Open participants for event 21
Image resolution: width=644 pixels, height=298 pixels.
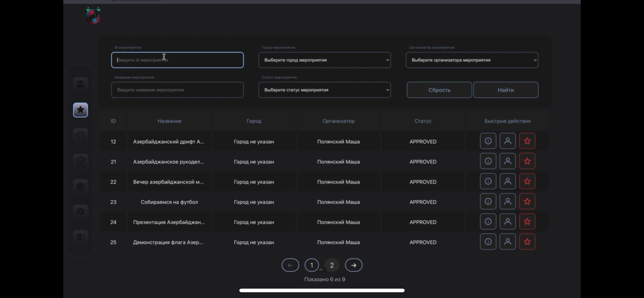(507, 161)
